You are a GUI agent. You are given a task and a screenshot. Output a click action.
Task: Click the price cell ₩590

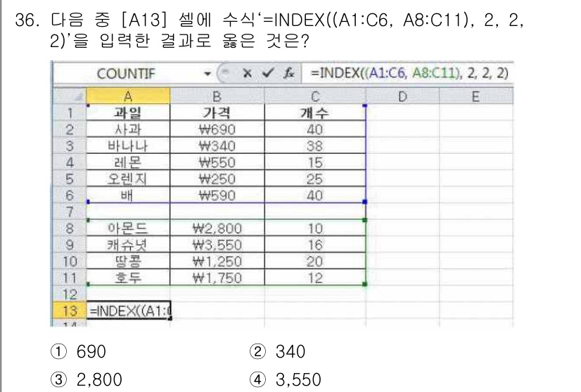pos(217,195)
